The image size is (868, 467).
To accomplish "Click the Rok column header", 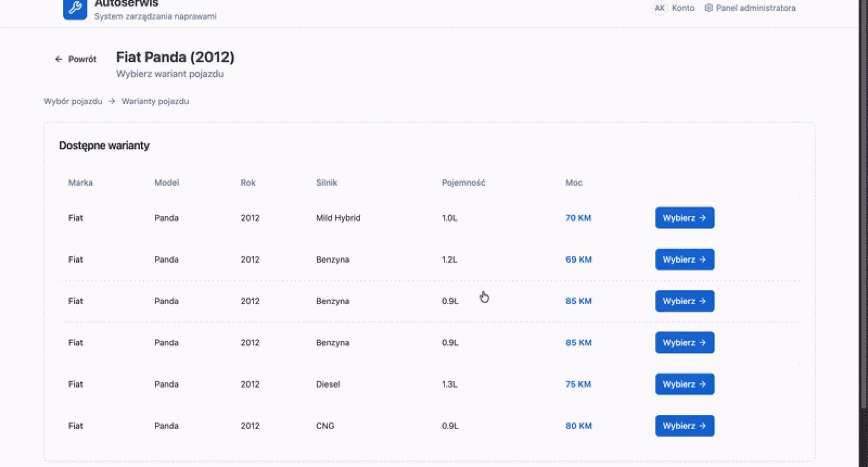I will coord(248,182).
